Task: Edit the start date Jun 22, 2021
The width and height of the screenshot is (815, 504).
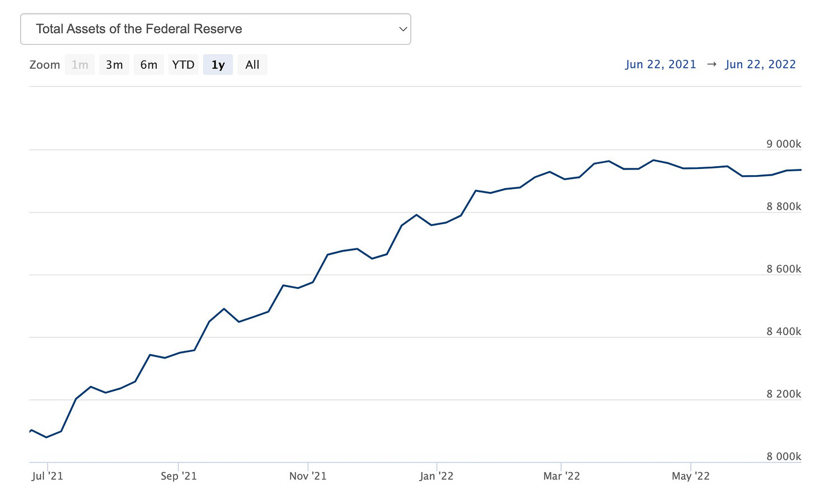Action: 661,64
